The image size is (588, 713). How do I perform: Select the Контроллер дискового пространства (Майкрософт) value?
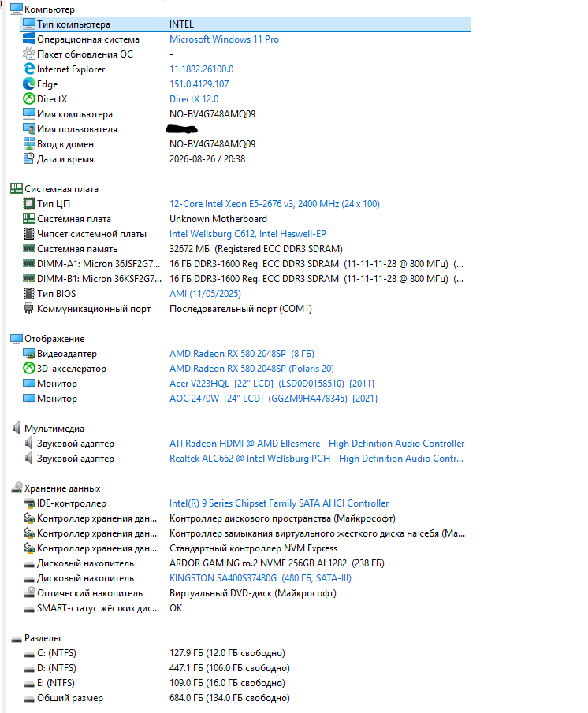pos(282,518)
